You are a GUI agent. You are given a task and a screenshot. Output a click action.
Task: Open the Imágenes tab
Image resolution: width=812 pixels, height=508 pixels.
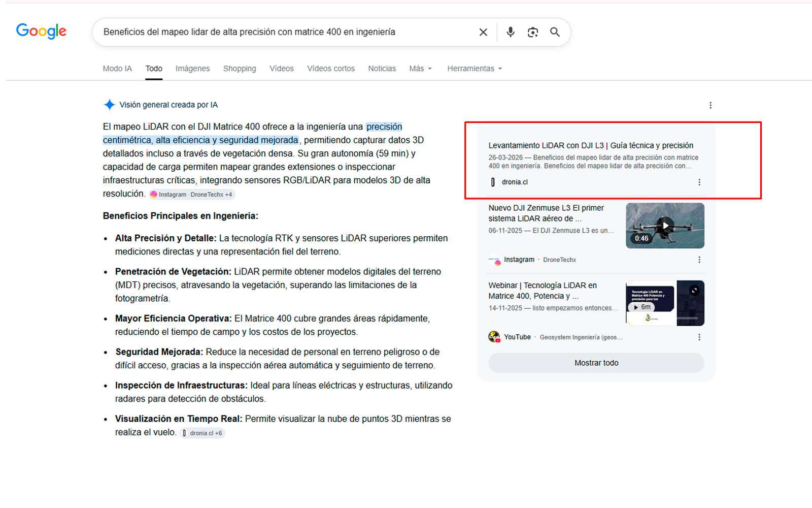(192, 69)
